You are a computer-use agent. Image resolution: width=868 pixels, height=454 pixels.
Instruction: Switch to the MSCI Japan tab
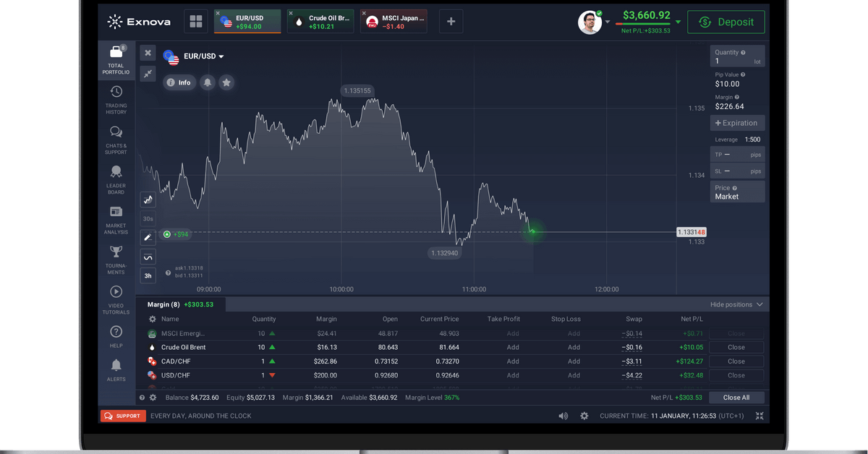click(x=393, y=21)
